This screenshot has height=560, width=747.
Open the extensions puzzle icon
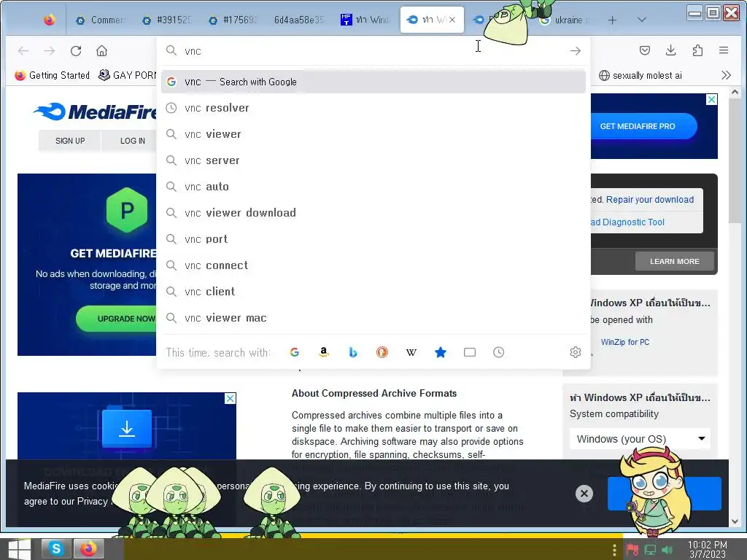click(697, 50)
